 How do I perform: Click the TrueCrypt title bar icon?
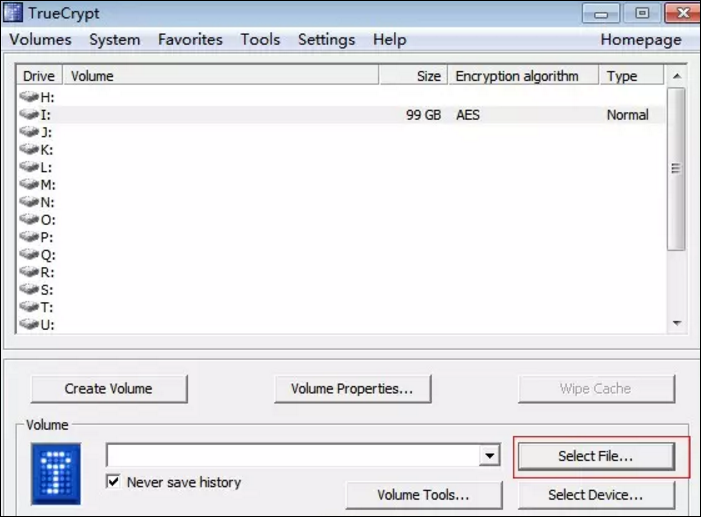(x=13, y=13)
